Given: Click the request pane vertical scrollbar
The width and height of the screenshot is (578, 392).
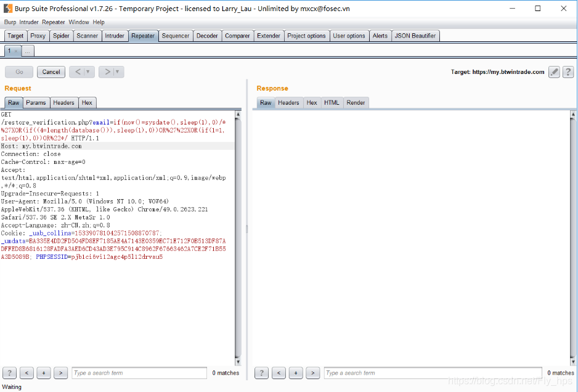Looking at the screenshot, I should click(238, 238).
